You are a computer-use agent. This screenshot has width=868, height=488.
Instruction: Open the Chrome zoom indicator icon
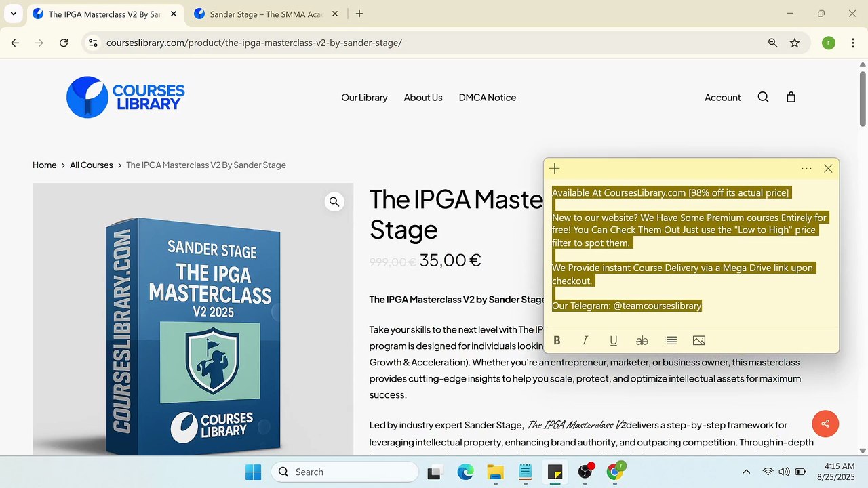pos(772,43)
